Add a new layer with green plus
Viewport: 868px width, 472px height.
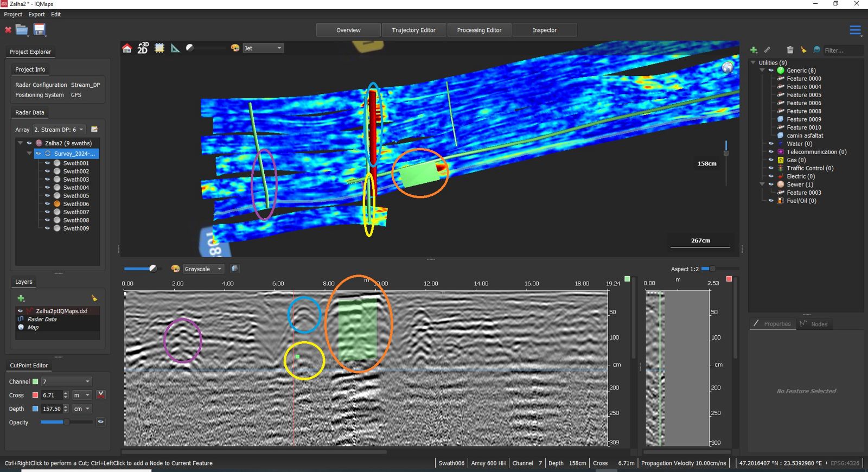pos(21,298)
